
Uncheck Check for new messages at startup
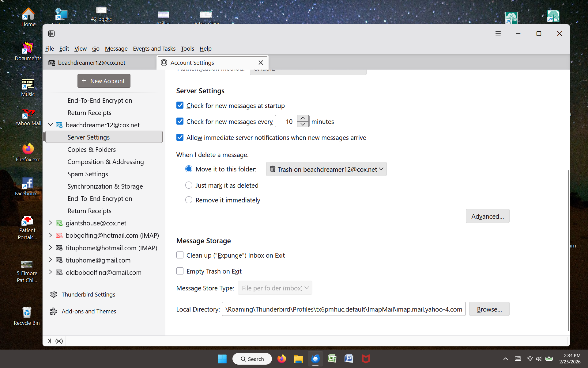click(180, 105)
